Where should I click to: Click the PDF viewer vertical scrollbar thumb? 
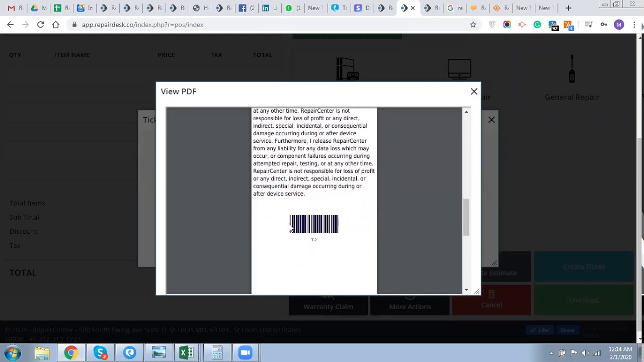pyautogui.click(x=466, y=217)
